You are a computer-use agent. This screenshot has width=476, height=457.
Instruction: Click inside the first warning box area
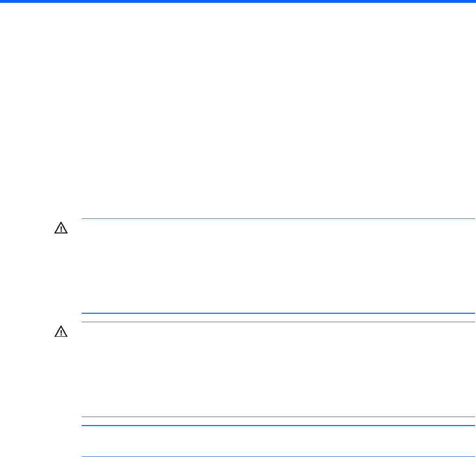pos(278,266)
